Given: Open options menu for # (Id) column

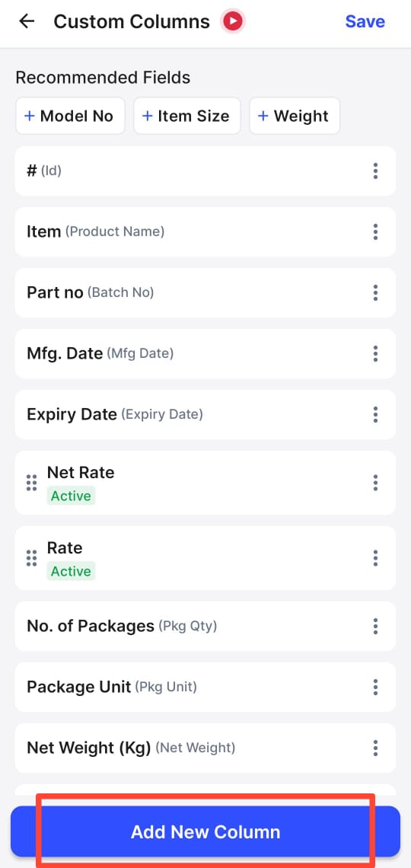Looking at the screenshot, I should click(x=375, y=171).
